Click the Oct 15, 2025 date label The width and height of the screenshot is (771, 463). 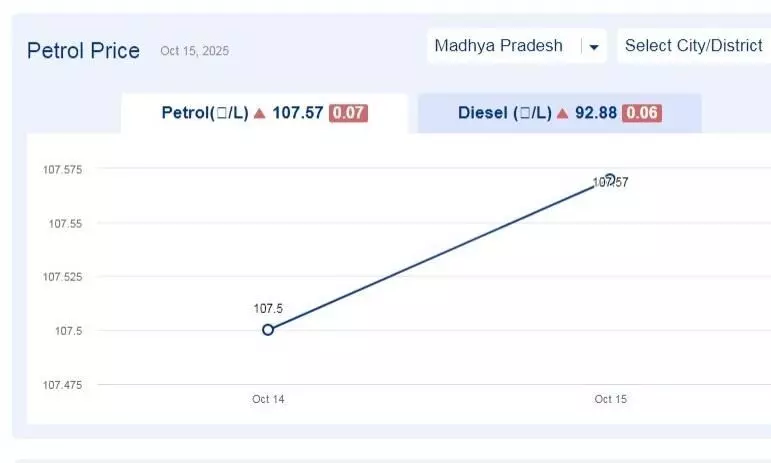point(194,51)
